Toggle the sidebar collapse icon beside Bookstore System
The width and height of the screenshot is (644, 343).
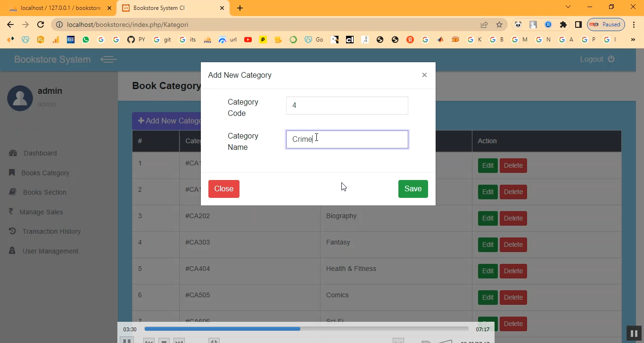point(108,59)
